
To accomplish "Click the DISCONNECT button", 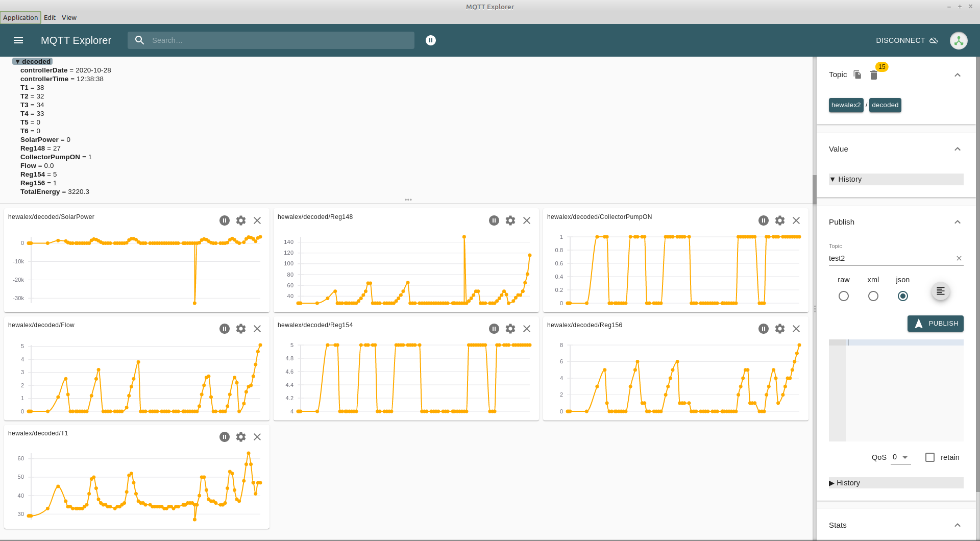I will [x=906, y=40].
